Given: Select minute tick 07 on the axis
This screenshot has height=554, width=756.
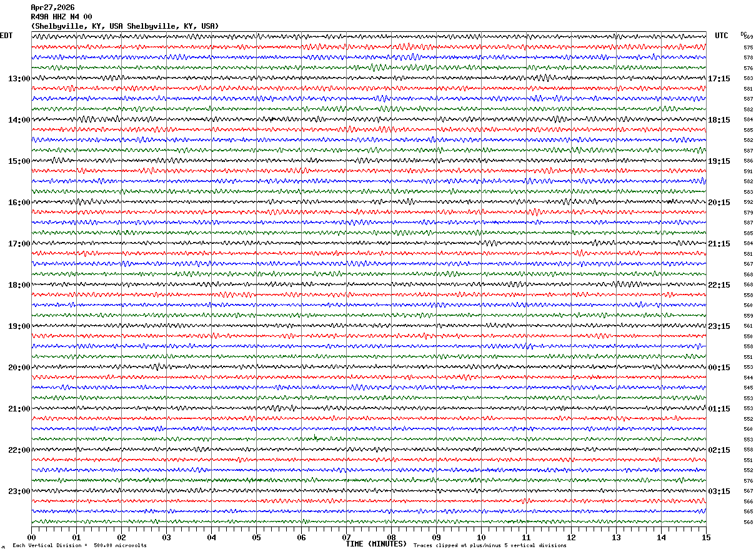Looking at the screenshot, I should (x=346, y=537).
